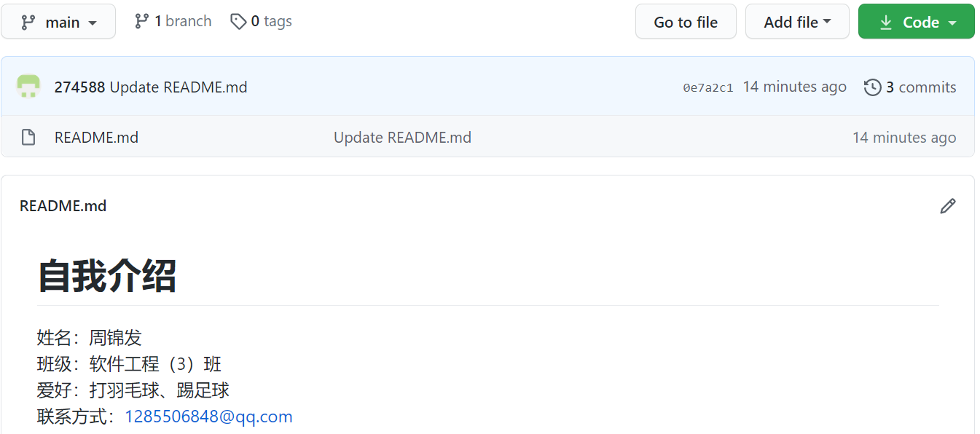Click the 274588 username link
This screenshot has height=434, width=980.
click(x=79, y=87)
